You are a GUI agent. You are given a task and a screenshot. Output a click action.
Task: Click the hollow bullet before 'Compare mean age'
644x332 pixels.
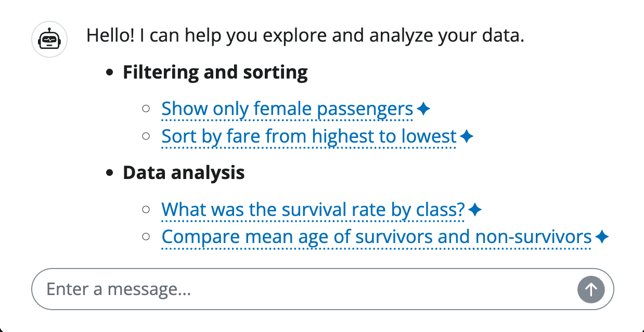point(146,237)
